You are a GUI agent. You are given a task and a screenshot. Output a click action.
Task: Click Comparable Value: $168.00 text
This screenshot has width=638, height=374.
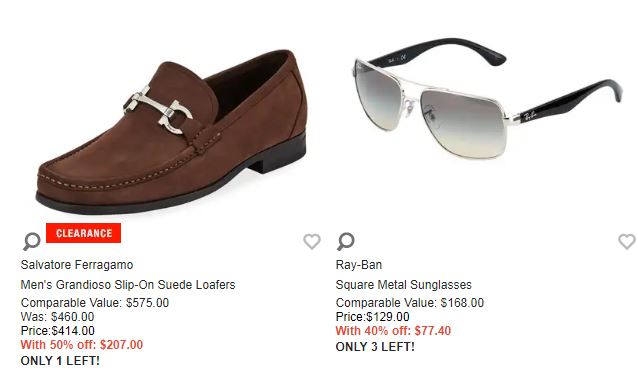pos(410,303)
